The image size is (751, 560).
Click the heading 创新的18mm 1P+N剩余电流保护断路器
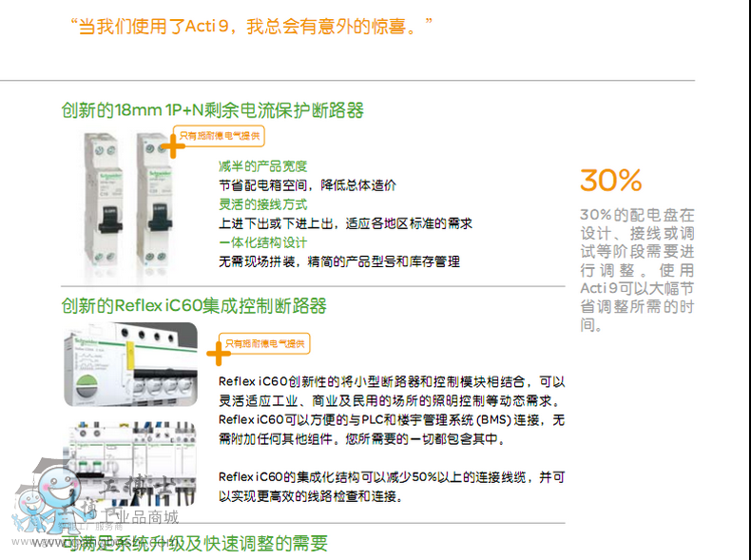(x=212, y=110)
